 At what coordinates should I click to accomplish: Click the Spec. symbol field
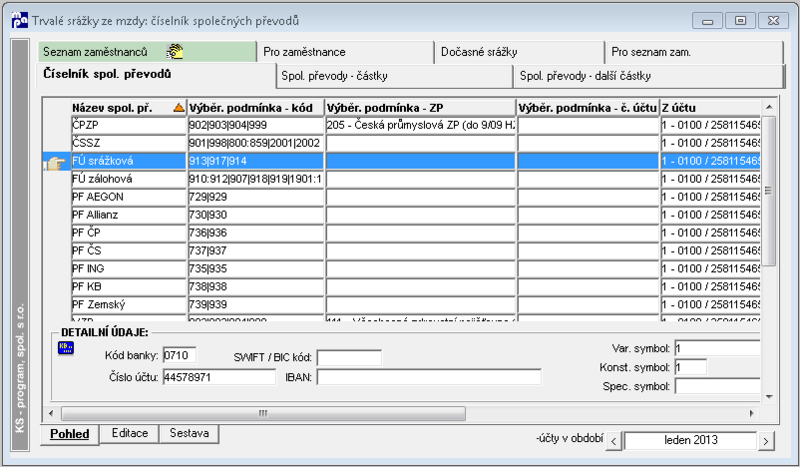tap(717, 386)
